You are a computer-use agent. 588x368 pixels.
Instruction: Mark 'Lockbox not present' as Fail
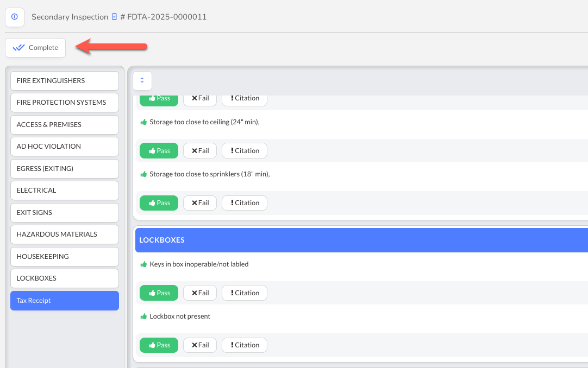200,345
